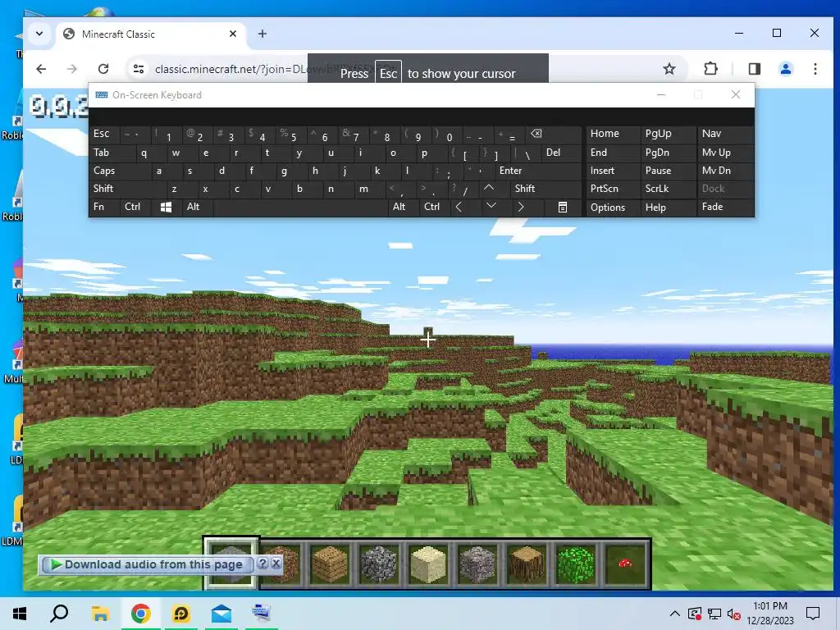Toggle Caps lock on On-Screen Keyboard
The image size is (840, 630).
click(x=119, y=171)
